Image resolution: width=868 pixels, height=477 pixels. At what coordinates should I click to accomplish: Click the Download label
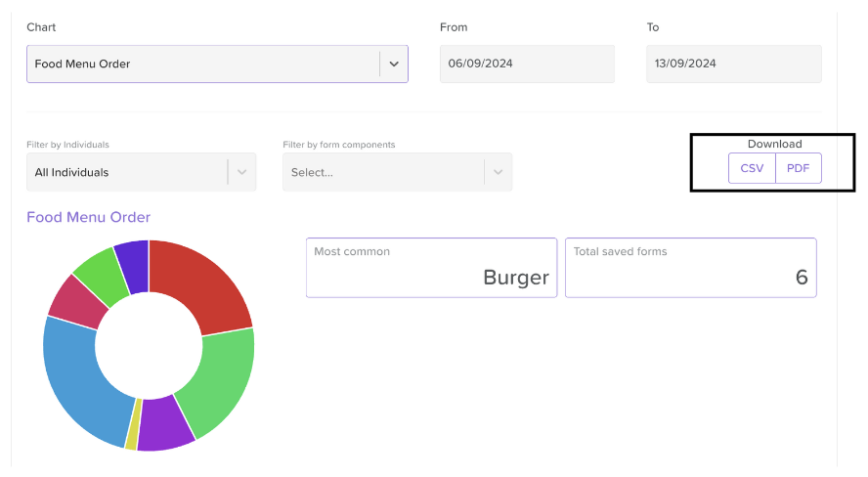(774, 144)
